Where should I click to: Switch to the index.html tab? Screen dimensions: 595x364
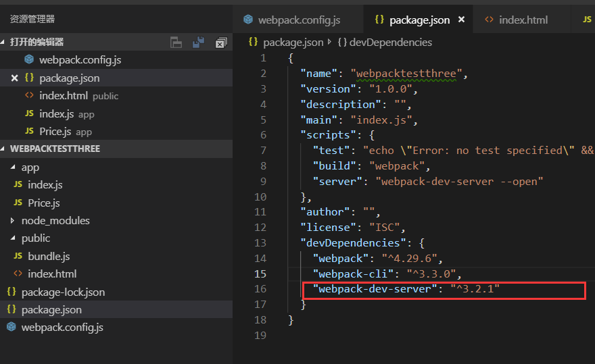tap(523, 20)
